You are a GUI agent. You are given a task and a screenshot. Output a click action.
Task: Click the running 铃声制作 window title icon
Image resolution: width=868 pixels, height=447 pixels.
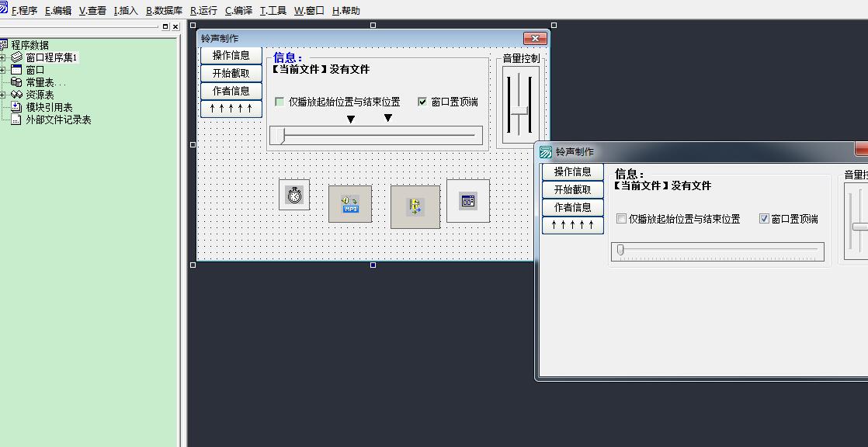(546, 151)
